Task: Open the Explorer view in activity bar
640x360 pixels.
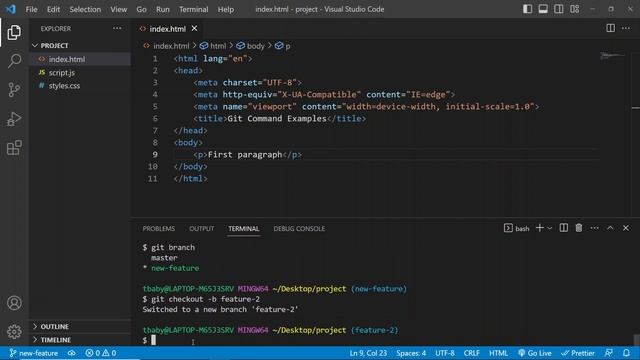Action: [x=14, y=32]
